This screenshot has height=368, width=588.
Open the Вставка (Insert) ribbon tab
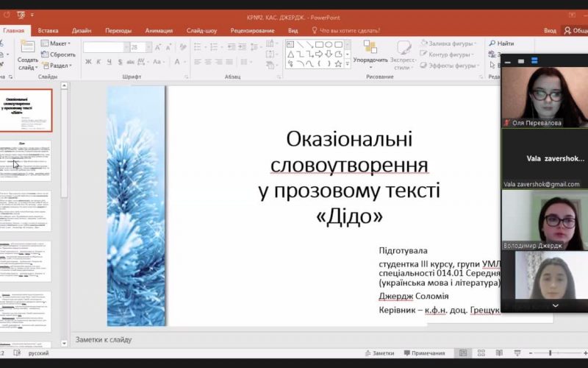[48, 30]
